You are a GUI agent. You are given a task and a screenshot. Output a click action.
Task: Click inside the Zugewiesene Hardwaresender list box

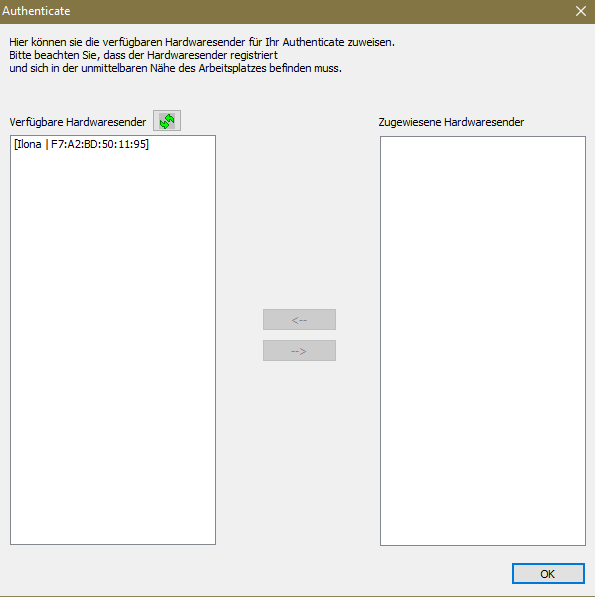[483, 341]
